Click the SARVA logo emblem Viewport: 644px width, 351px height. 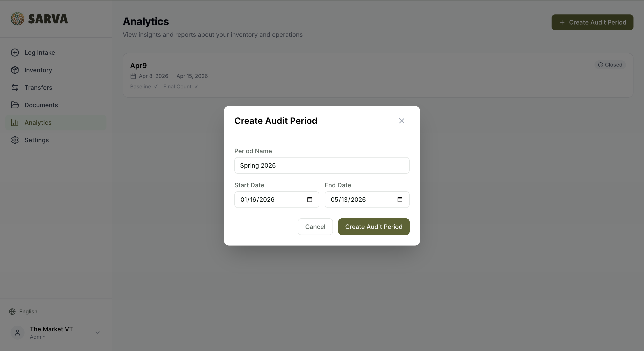coord(17,19)
